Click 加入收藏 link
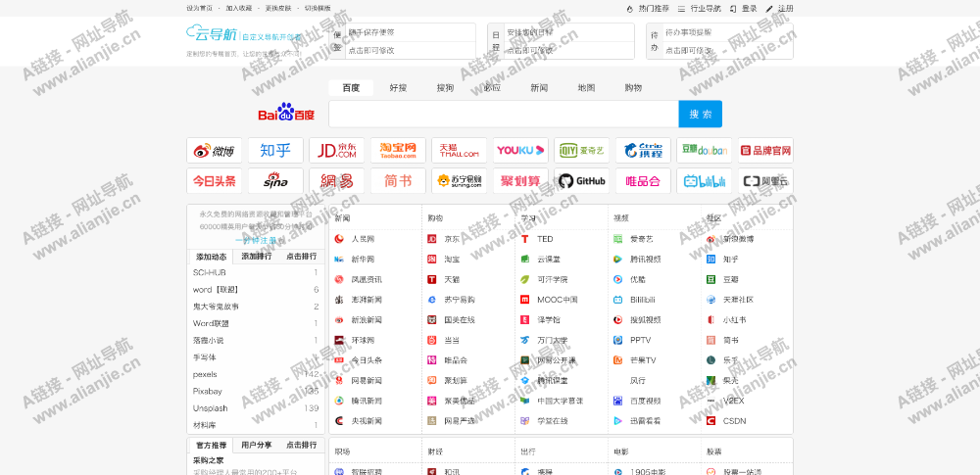This screenshot has height=475, width=980. pos(239,8)
